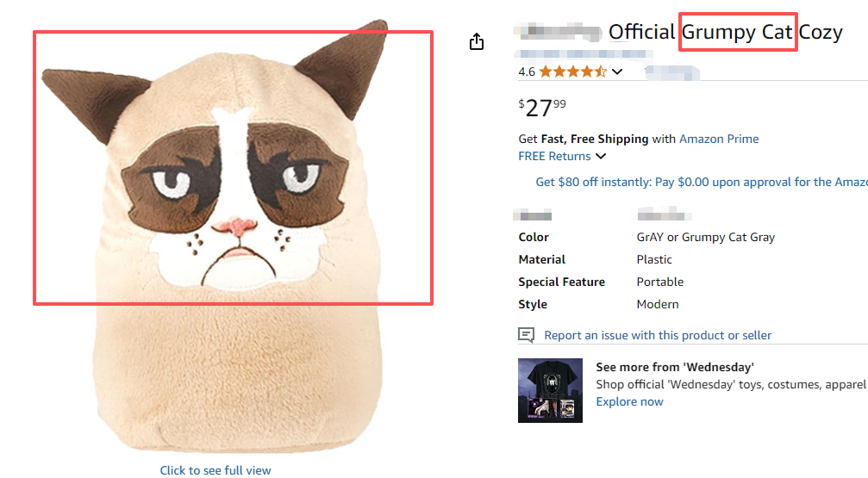Click 'Report an issue with this product or seller'
Screen dimensions: 868x478
point(658,335)
